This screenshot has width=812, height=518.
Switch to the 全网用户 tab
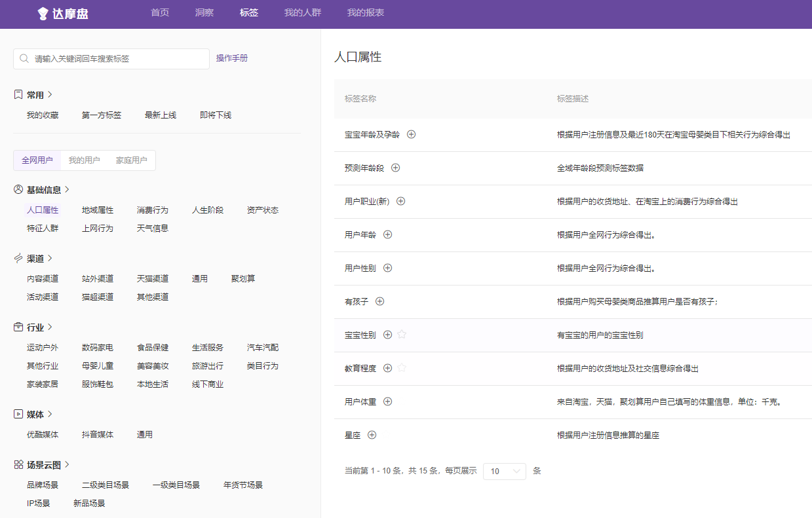coord(37,160)
